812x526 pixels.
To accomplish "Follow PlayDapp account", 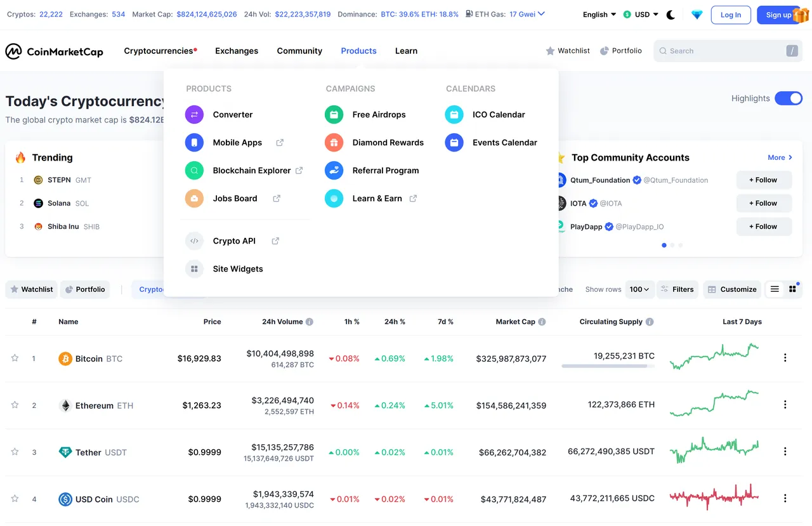I will (x=764, y=227).
